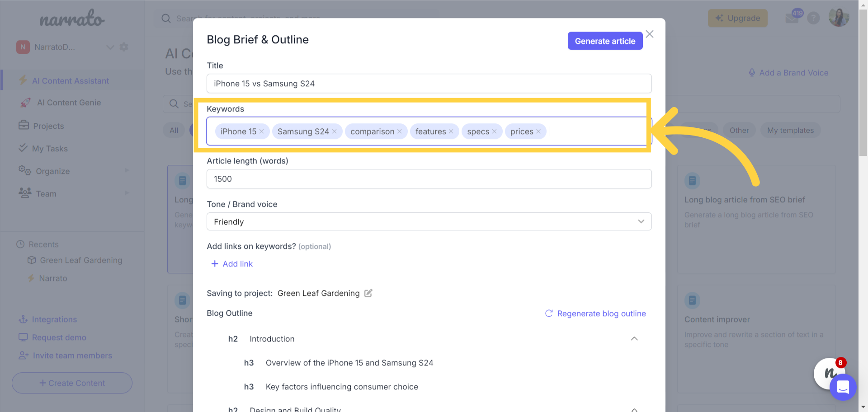Click Add link under keywords
The image size is (868, 412).
click(x=231, y=264)
